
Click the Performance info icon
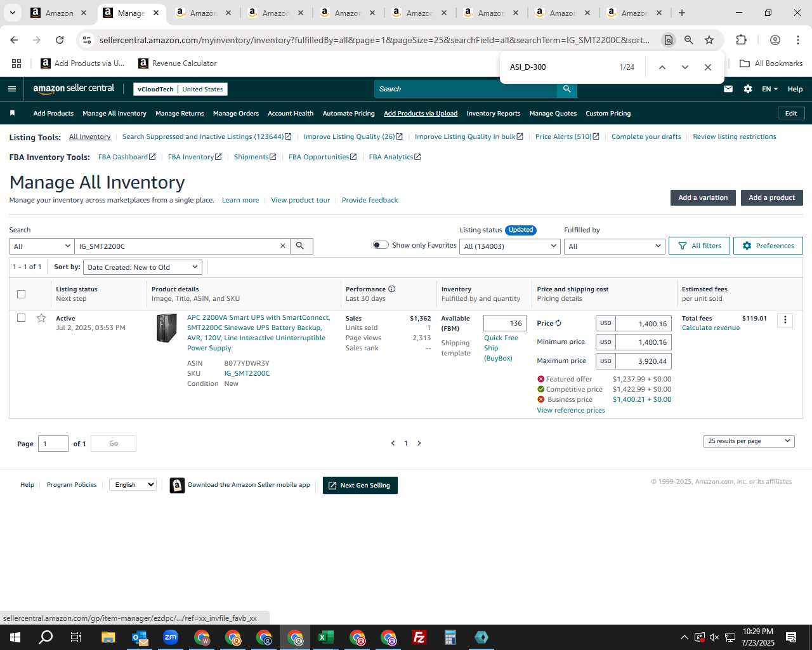coord(391,289)
